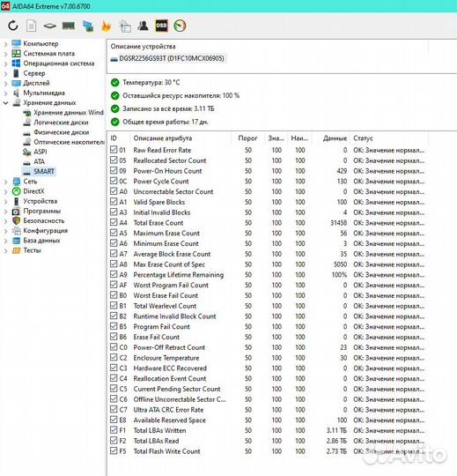Open the Сервер tree node
Image resolution: width=457 pixels, height=476 pixels.
pyautogui.click(x=34, y=73)
